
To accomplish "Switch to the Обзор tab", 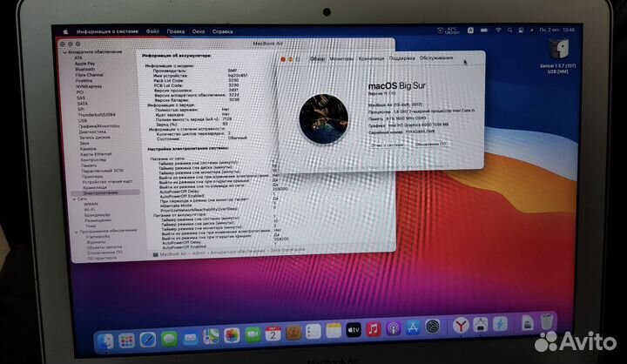I will 318,59.
